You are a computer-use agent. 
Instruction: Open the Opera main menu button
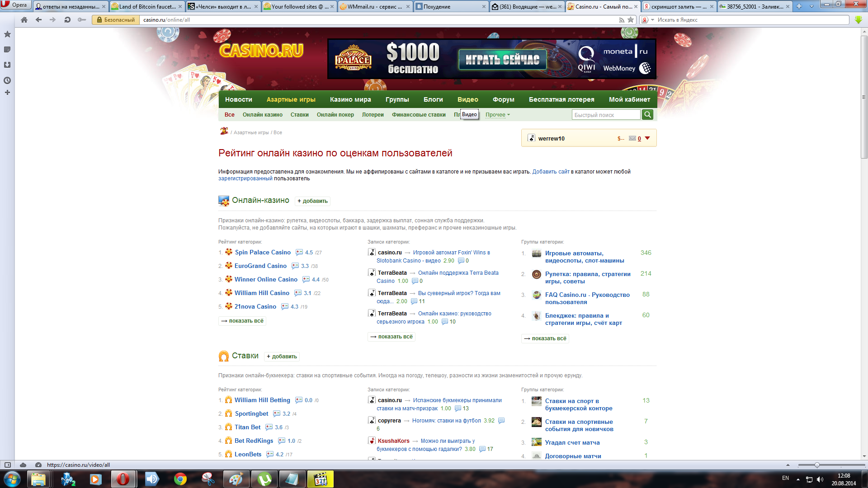(15, 5)
